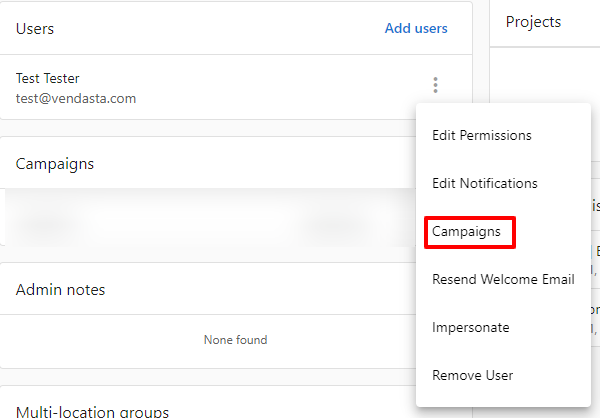Choose Edit Notifications in the user menu
This screenshot has height=418, width=600.
484,183
